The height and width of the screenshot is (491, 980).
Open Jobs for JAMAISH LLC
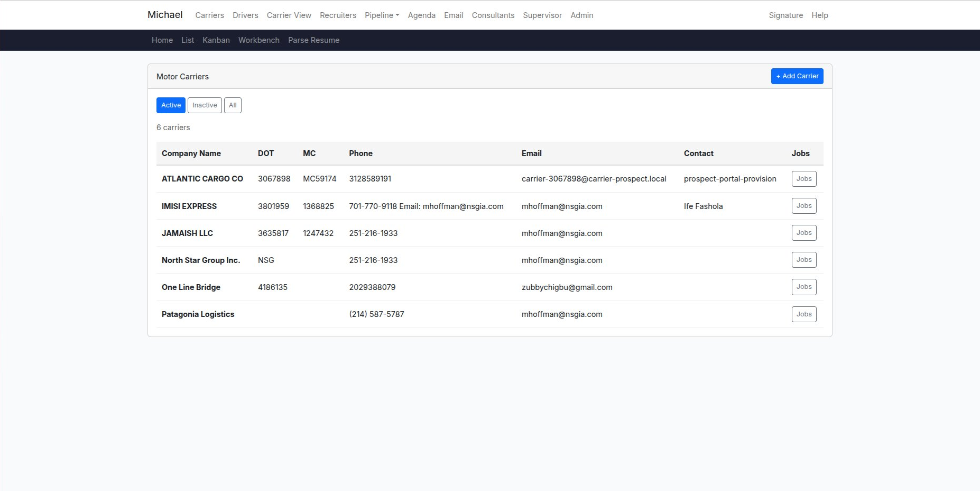point(804,233)
